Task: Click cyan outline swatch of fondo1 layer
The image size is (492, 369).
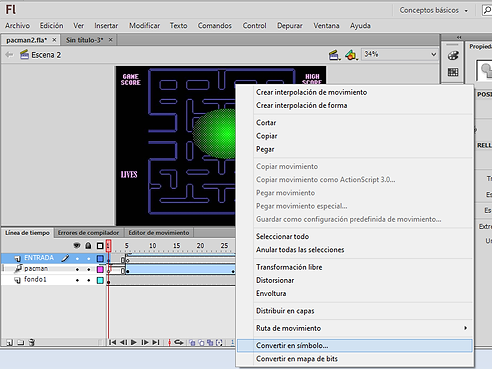Action: [x=100, y=280]
